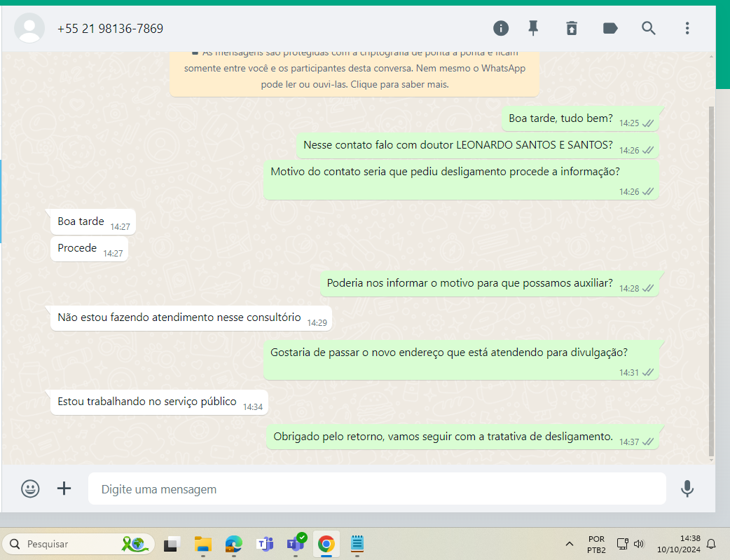Open the Notepad icon on taskbar
This screenshot has height=560, width=730.
coord(357,544)
